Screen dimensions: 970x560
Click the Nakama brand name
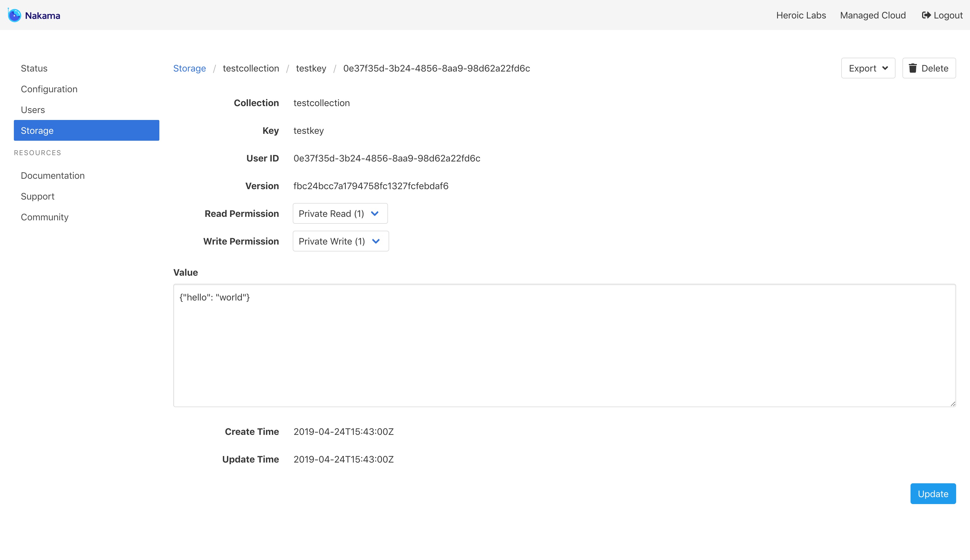point(42,16)
